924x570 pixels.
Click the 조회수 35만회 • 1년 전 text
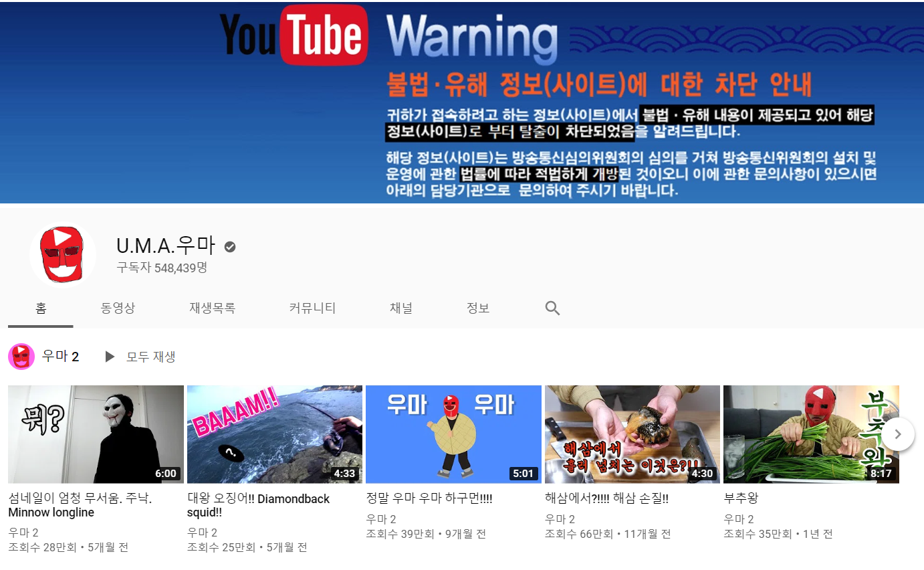click(x=778, y=534)
